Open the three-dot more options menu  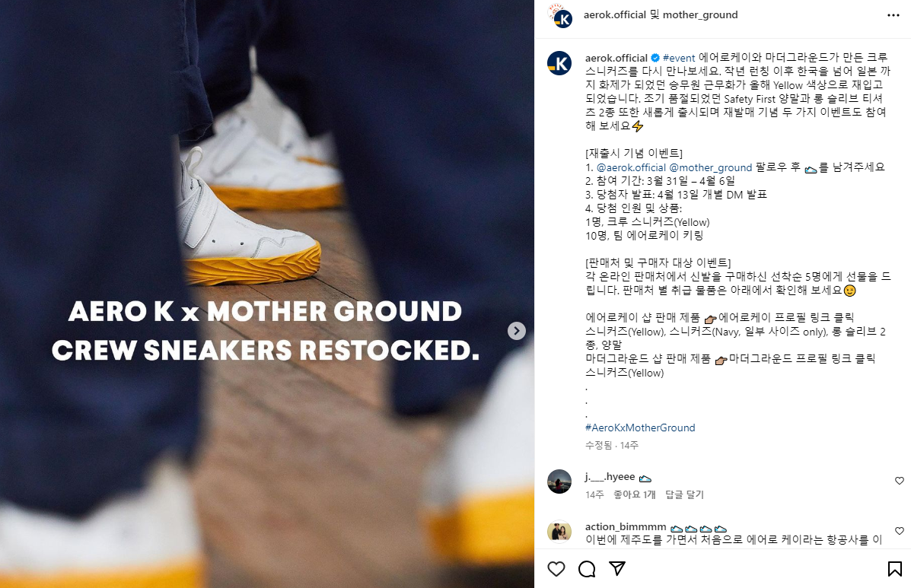click(x=893, y=15)
